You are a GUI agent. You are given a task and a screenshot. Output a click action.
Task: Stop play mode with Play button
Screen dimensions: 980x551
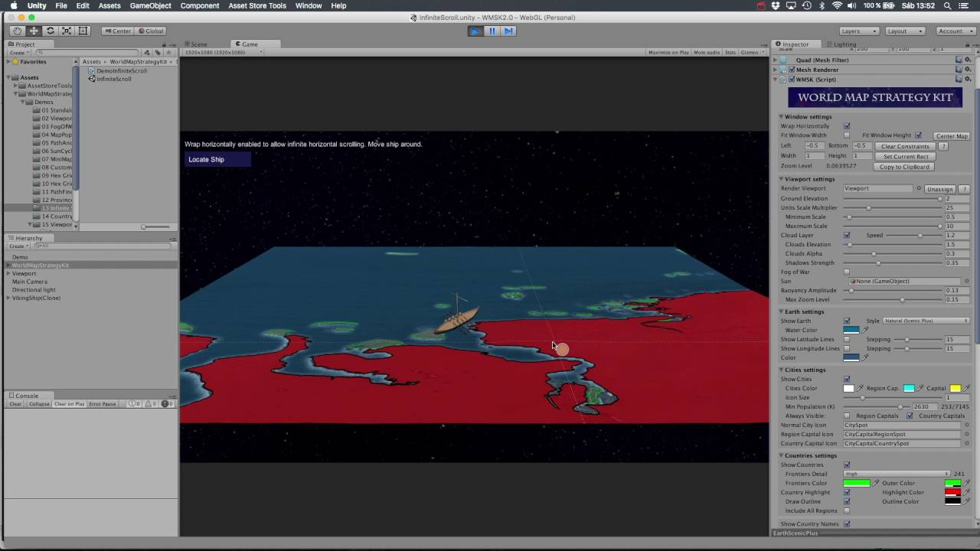475,31
